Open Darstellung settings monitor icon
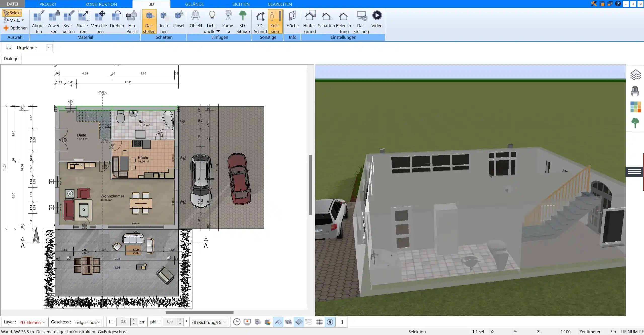 pos(361,22)
